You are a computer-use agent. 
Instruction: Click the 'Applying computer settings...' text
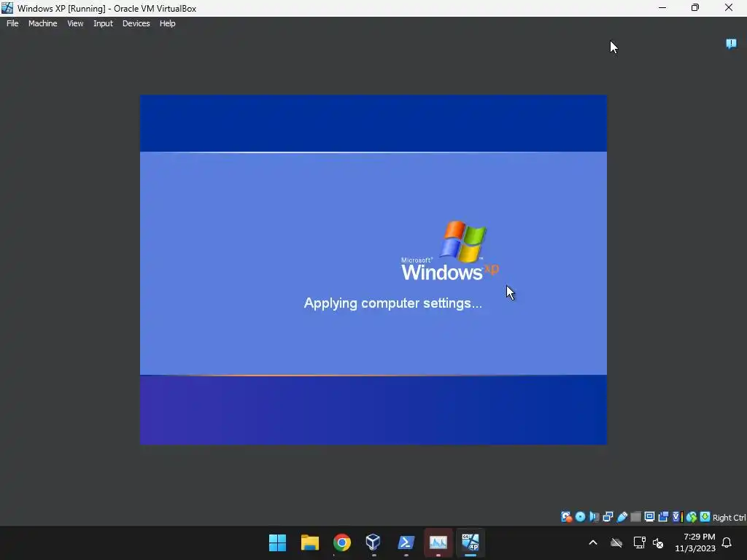click(393, 303)
